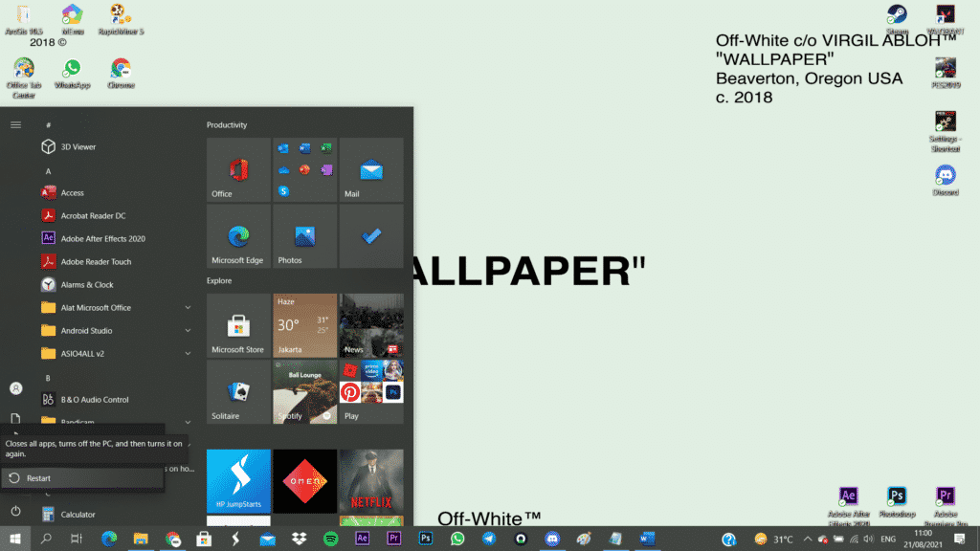
Task: Open the Netflix tile
Action: (x=371, y=481)
